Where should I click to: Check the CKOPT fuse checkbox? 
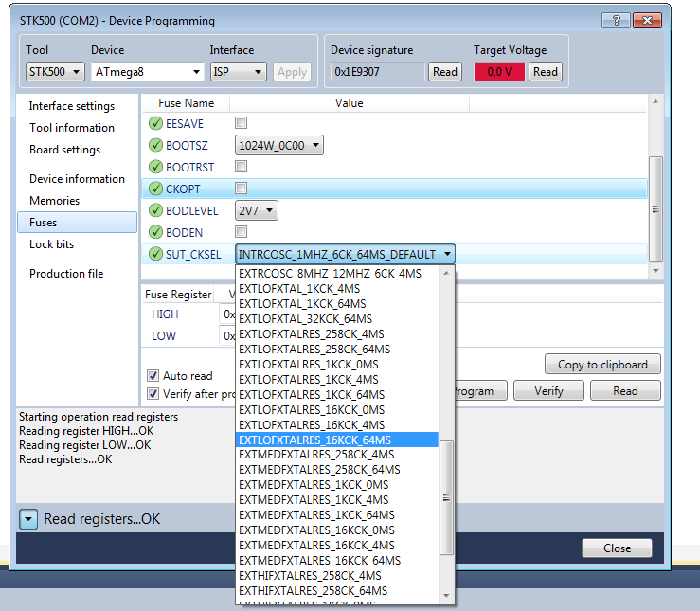(242, 189)
